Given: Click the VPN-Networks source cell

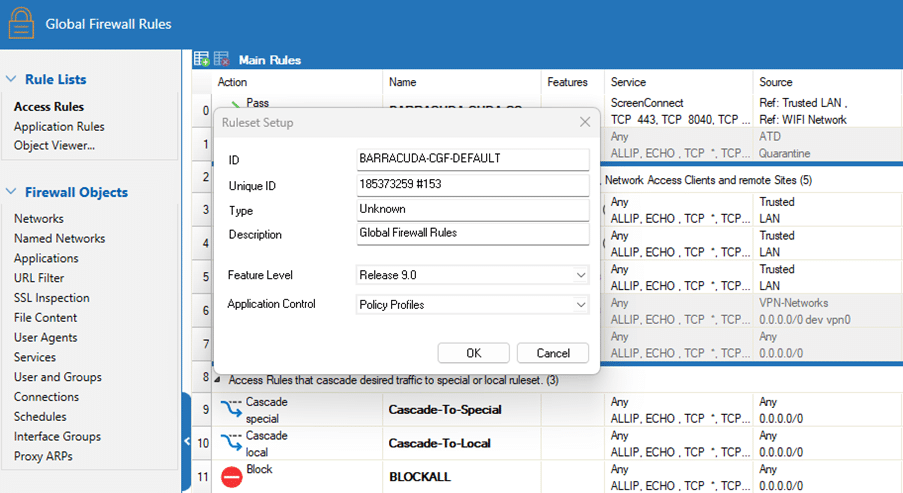Looking at the screenshot, I should click(828, 311).
